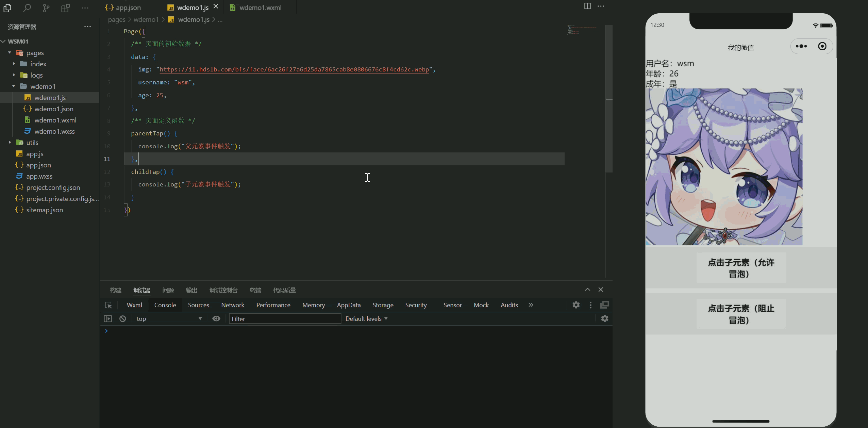Click the console settings gear icon
Image resolution: width=868 pixels, height=428 pixels.
click(x=604, y=319)
